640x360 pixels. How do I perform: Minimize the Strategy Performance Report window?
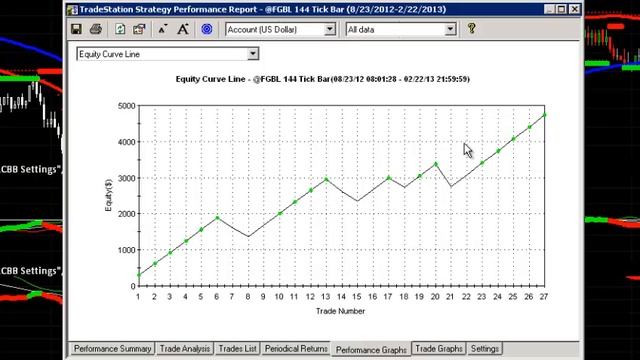click(x=549, y=9)
